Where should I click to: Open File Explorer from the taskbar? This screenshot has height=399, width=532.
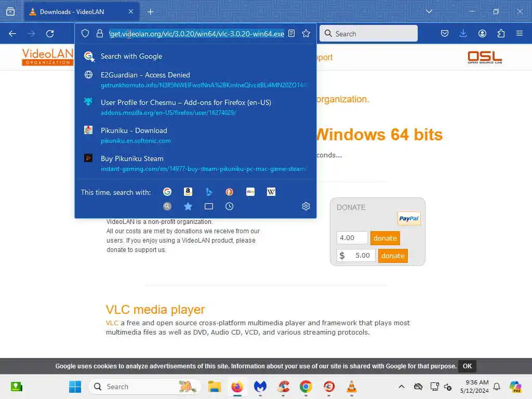pyautogui.click(x=215, y=387)
